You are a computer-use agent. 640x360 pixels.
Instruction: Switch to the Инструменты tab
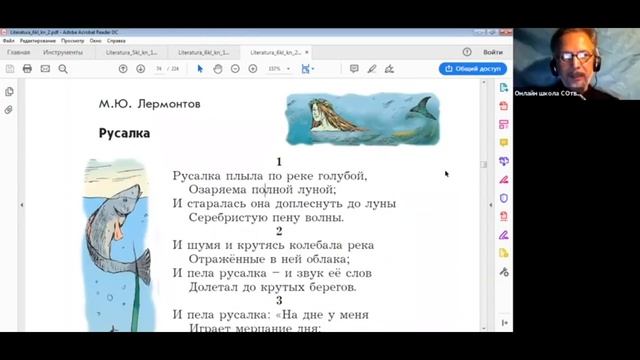[x=63, y=52]
